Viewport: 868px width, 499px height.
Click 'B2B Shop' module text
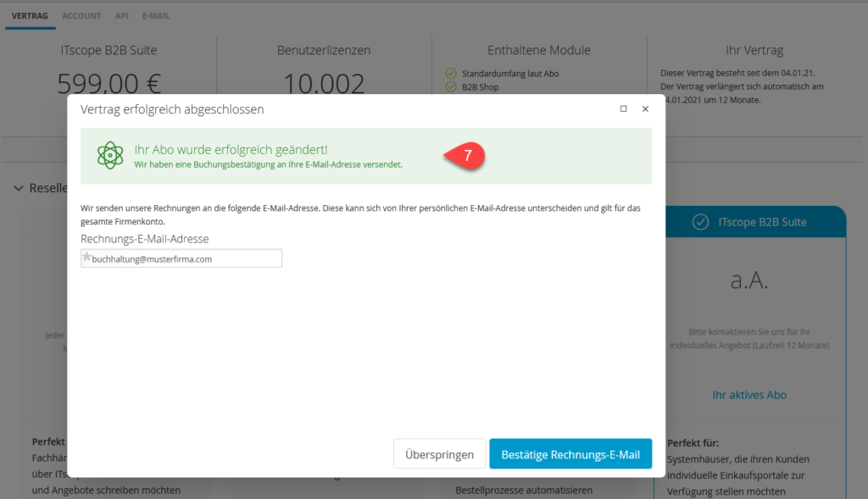tap(481, 87)
